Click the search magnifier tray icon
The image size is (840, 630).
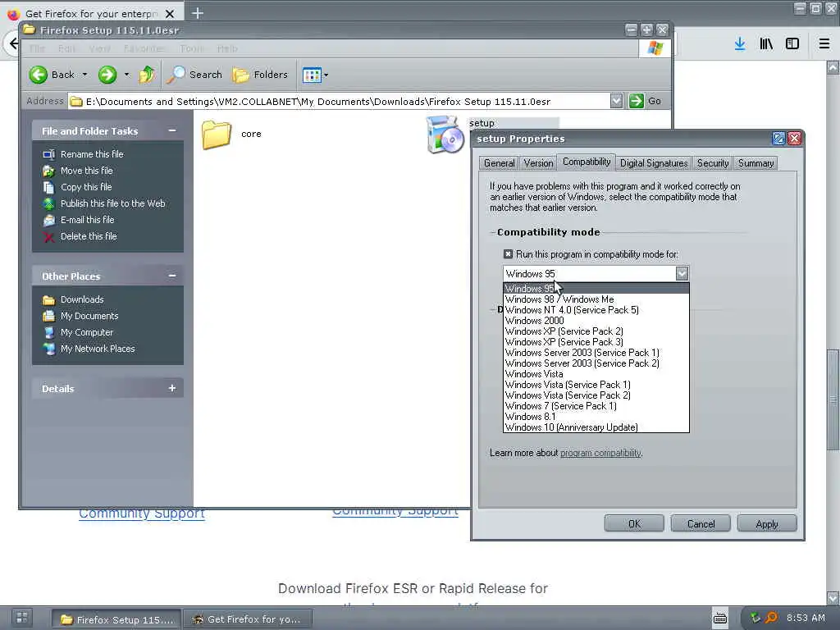771,619
